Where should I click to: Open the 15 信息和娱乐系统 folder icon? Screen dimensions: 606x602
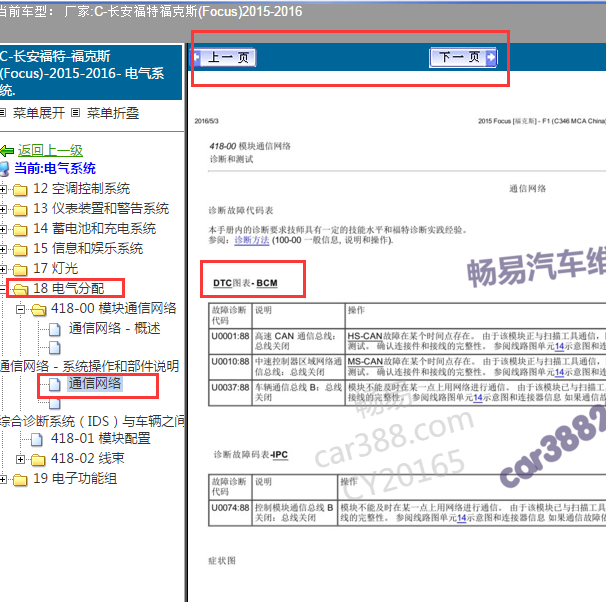click(x=20, y=249)
